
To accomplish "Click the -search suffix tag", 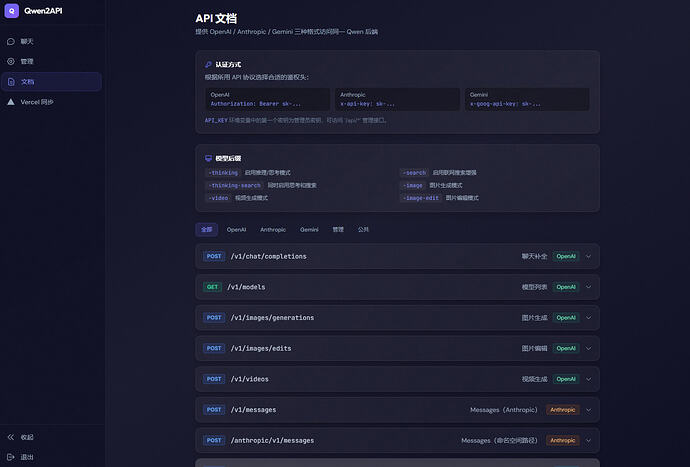I will point(414,173).
